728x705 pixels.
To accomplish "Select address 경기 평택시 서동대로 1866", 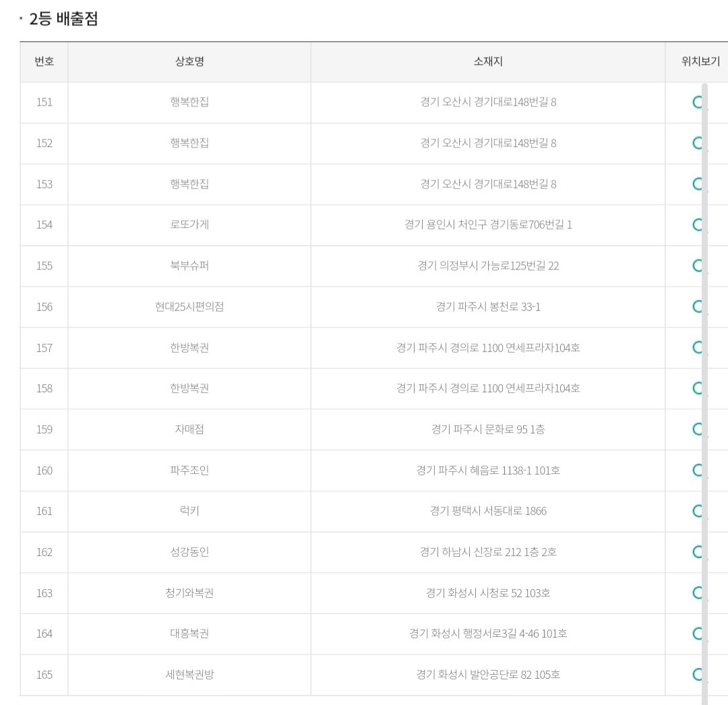I will tap(488, 511).
